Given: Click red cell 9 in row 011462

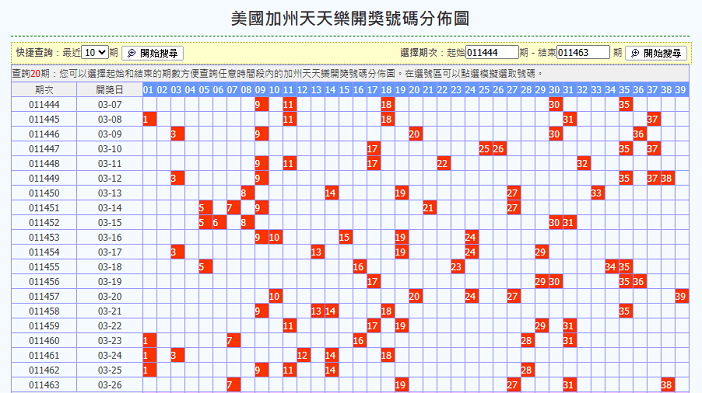Looking at the screenshot, I should tap(261, 370).
